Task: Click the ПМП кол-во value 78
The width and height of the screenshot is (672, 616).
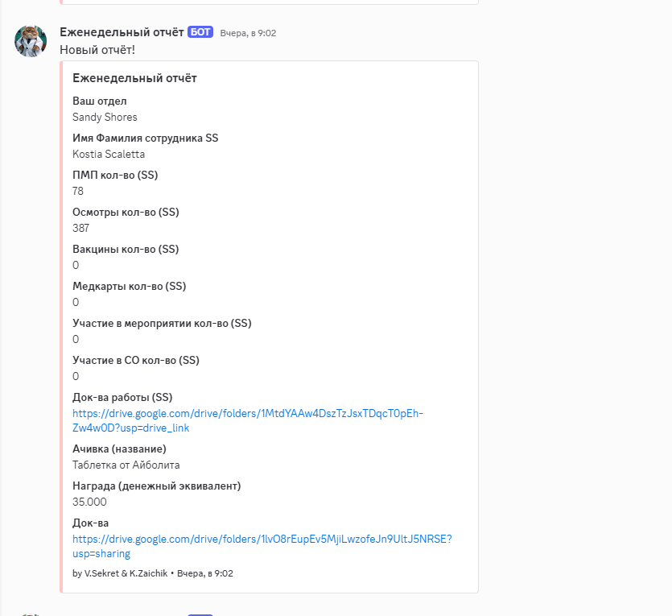Action: 76,191
